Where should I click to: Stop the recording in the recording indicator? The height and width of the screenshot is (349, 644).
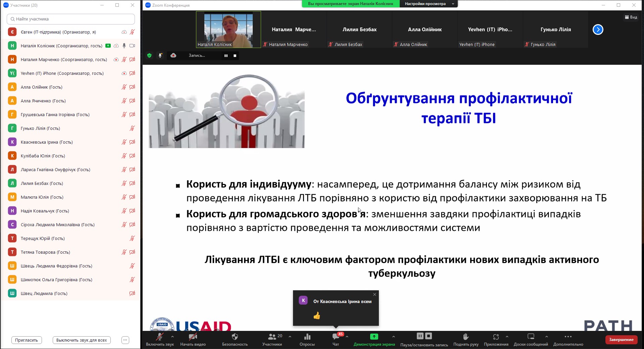pyautogui.click(x=235, y=56)
